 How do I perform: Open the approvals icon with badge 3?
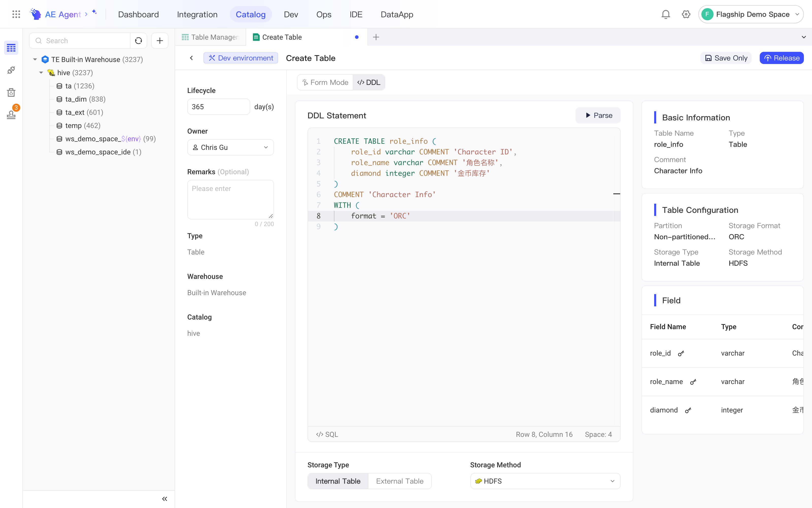pos(11,115)
